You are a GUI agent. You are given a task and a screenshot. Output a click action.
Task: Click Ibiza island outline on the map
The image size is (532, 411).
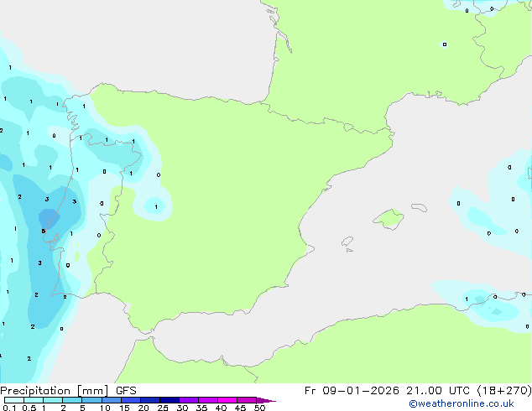click(x=347, y=242)
